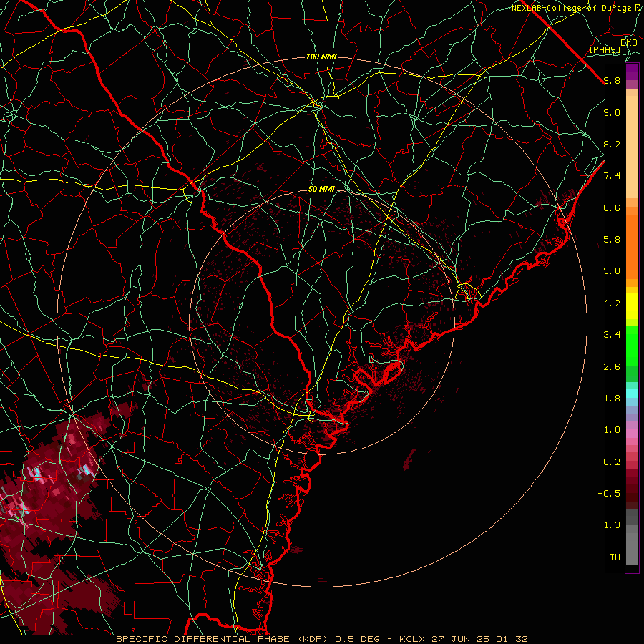The image size is (644, 644).
Task: Click the 4.2 value on the scale
Action: coord(612,303)
